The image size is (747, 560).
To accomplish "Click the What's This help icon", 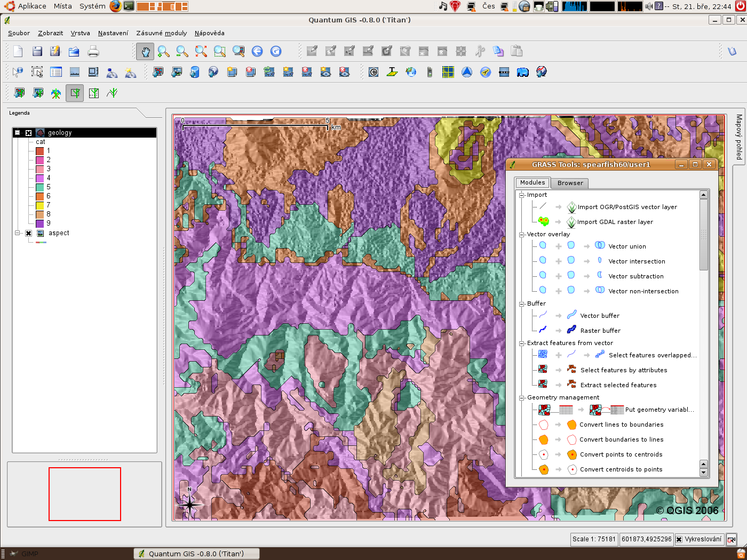I will tap(732, 51).
